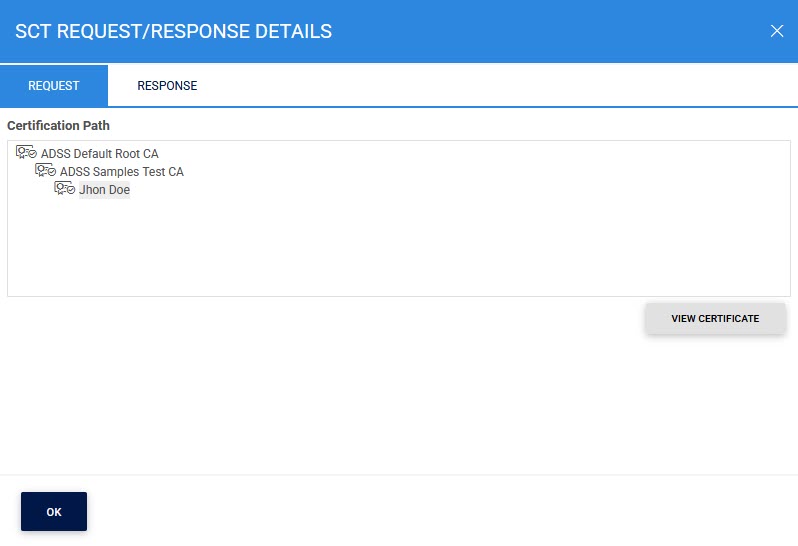The height and width of the screenshot is (546, 798).
Task: Select ADSS Default Root CA in tree
Action: click(99, 154)
